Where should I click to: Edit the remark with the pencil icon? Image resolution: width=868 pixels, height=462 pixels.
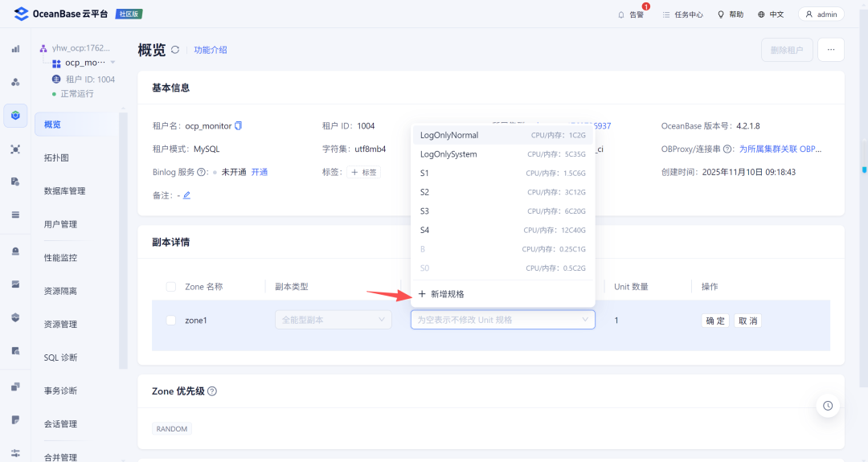pyautogui.click(x=186, y=195)
